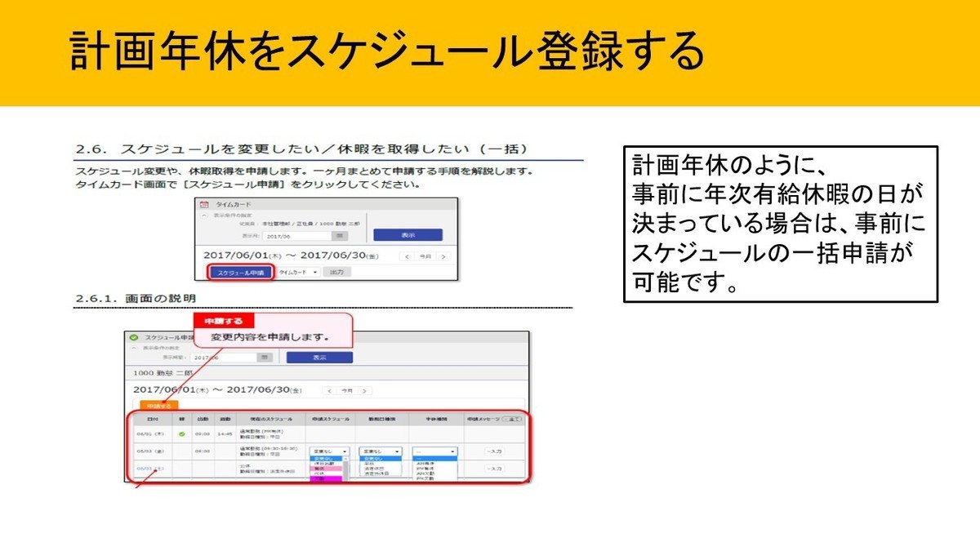
Task: Open 申請スケジュール dropdown in 06/02 row
Action: pos(329,451)
